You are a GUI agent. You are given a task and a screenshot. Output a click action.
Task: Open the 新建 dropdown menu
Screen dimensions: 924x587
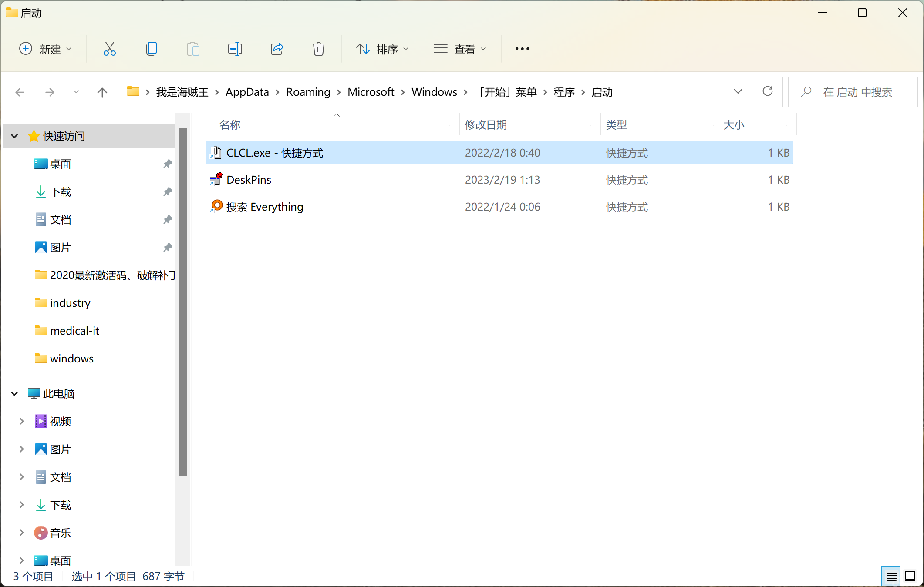point(45,49)
